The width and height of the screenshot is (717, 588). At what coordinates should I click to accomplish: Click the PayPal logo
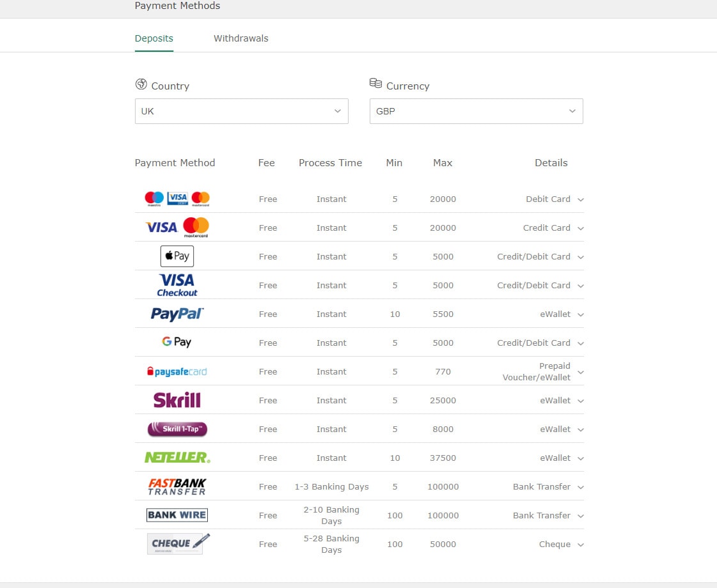[177, 314]
